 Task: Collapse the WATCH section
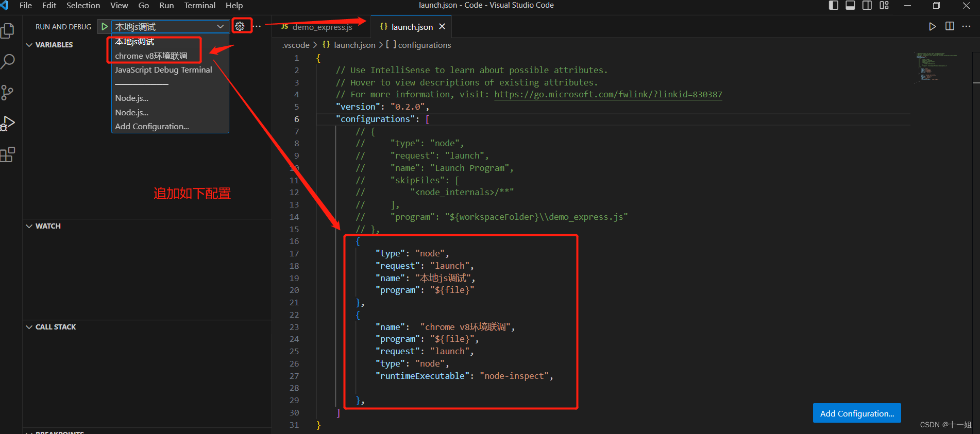[x=43, y=226]
